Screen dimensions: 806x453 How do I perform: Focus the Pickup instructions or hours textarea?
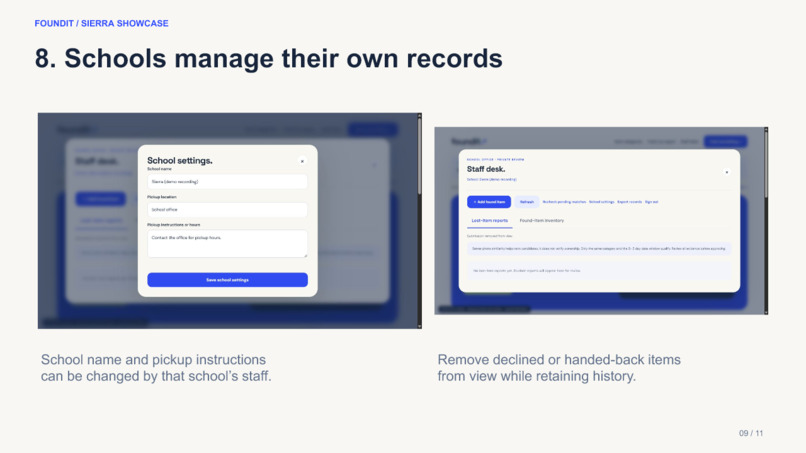point(227,244)
